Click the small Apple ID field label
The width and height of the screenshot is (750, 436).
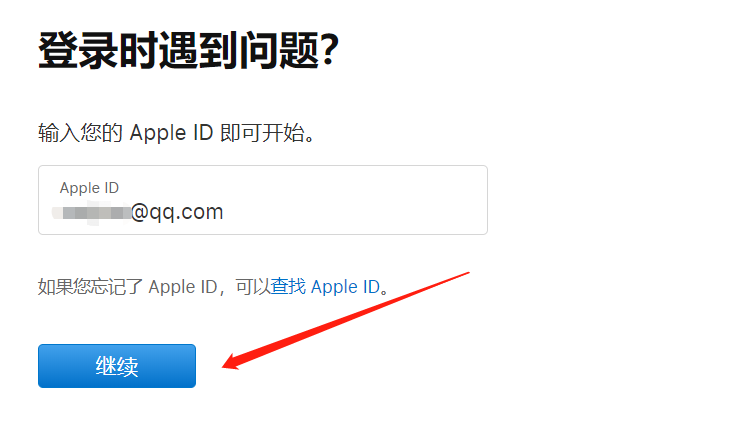tap(89, 188)
